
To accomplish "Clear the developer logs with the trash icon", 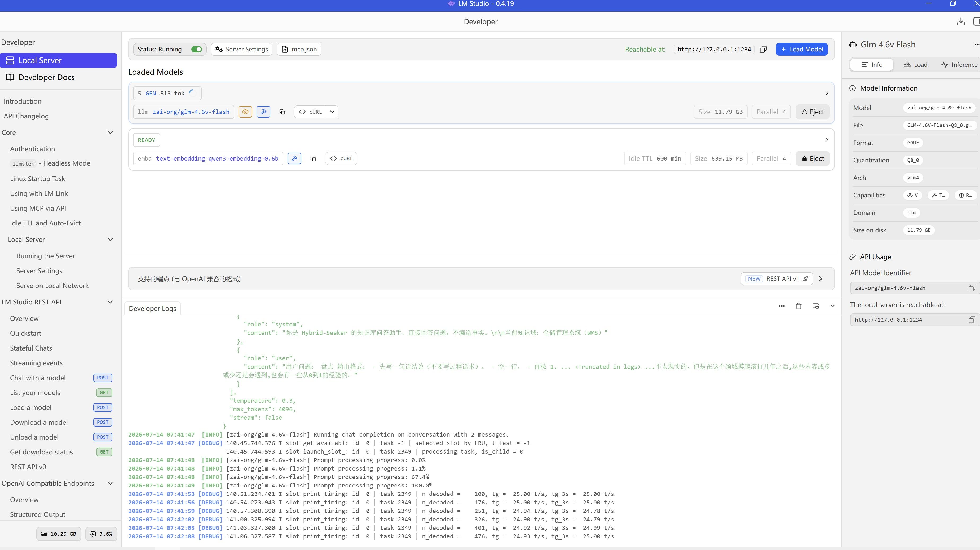I will (x=798, y=306).
